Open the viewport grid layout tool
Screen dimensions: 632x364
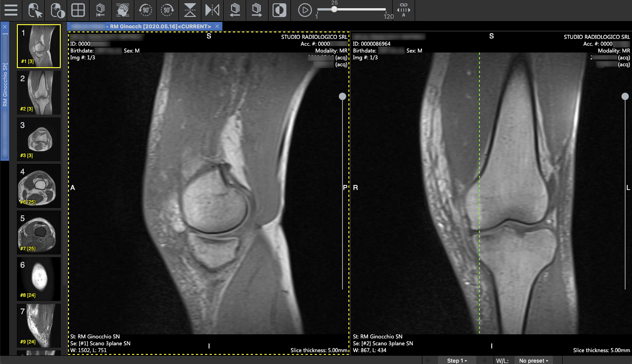[79, 10]
